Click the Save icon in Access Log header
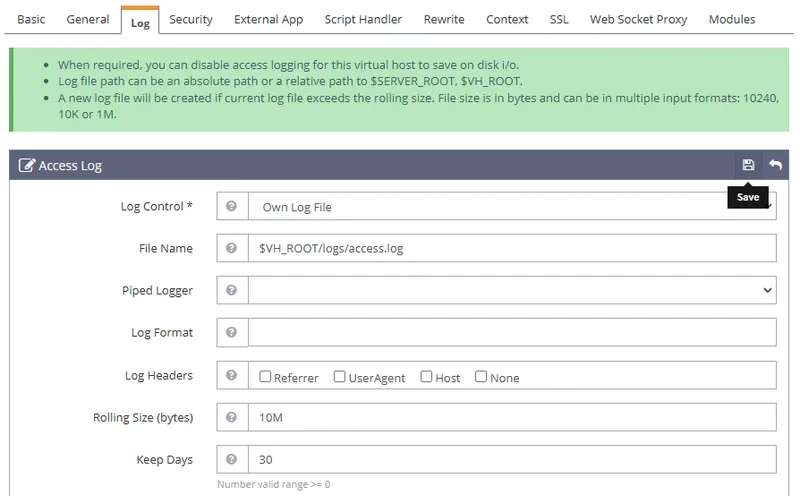800x496 pixels. coord(748,165)
